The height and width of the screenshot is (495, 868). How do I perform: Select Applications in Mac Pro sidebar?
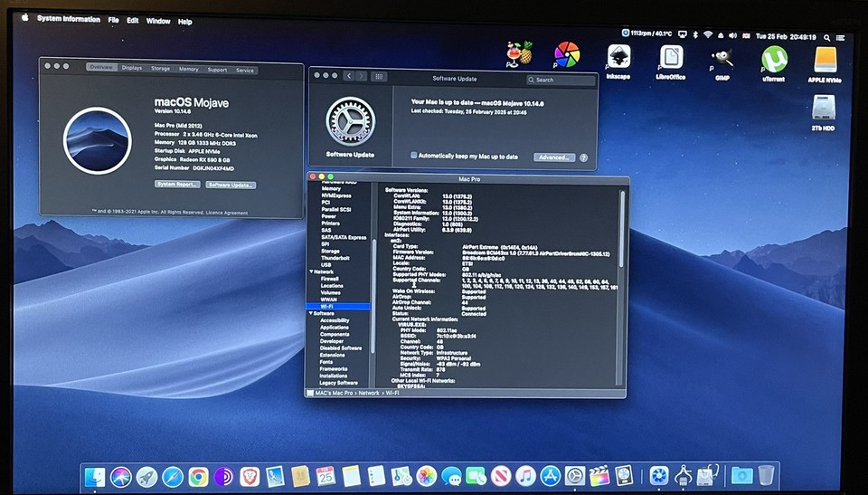coord(335,327)
